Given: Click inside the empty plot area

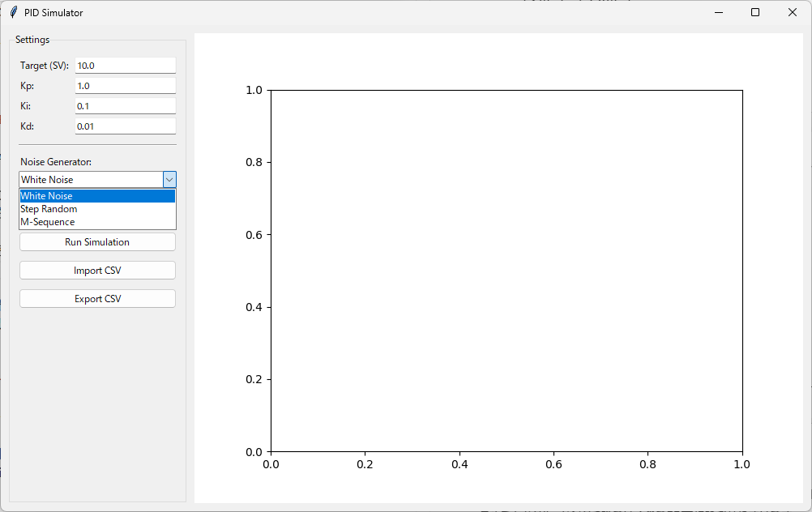Looking at the screenshot, I should point(506,271).
